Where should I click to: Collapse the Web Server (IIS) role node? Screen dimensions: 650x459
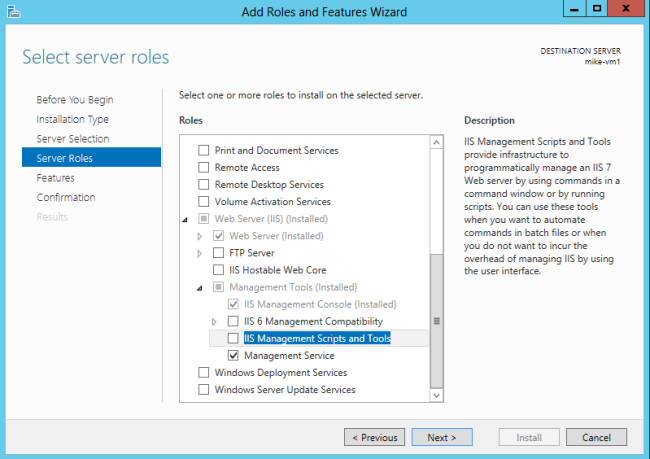185,219
